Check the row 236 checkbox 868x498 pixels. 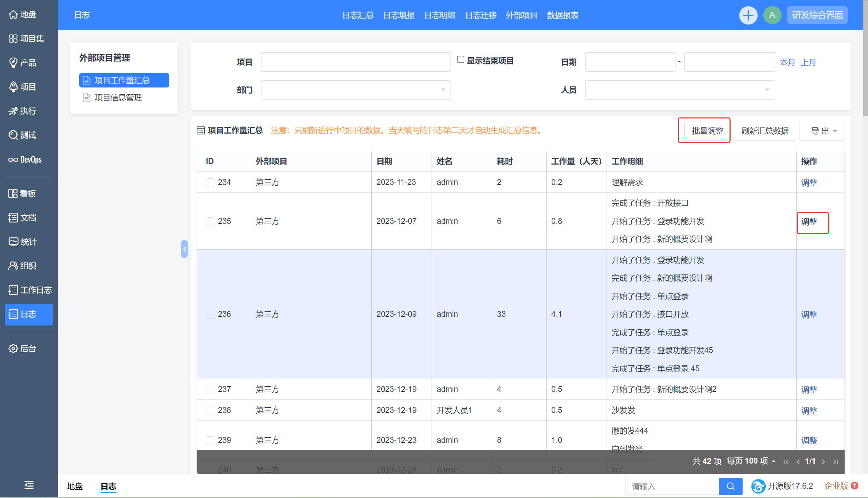point(210,314)
